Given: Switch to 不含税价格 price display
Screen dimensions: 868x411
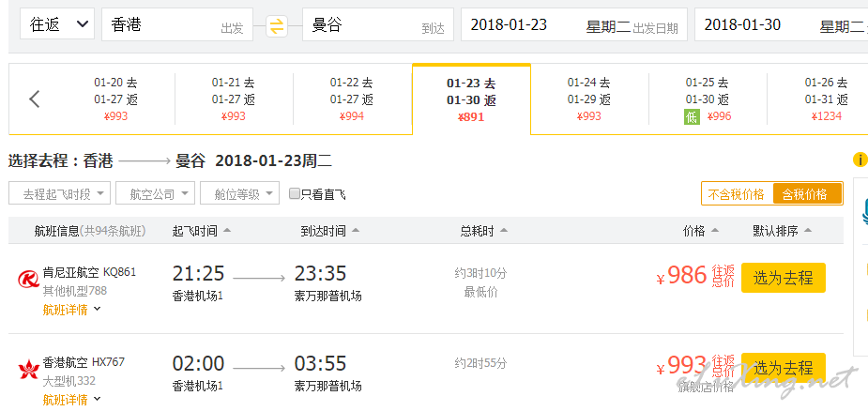Looking at the screenshot, I should point(737,194).
